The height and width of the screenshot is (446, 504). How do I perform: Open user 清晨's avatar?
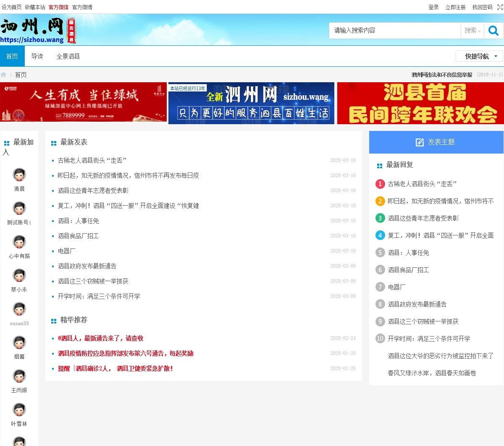pos(19,175)
